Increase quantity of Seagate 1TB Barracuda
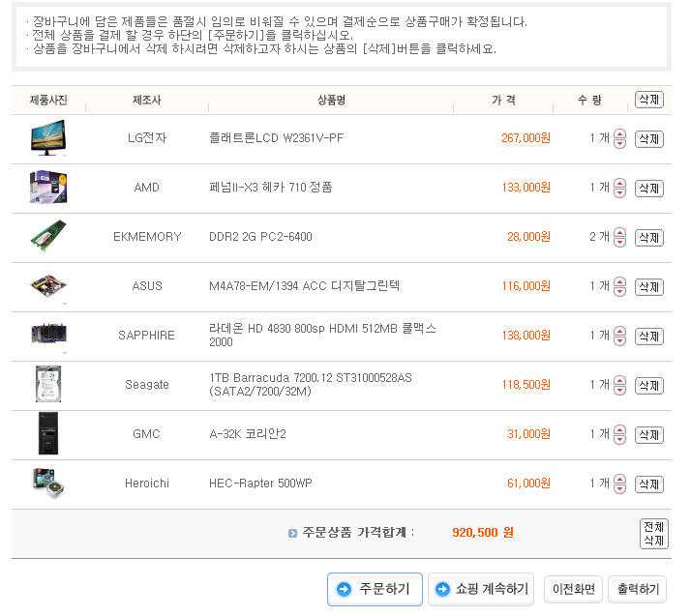The width and height of the screenshot is (691, 616). pyautogui.click(x=619, y=381)
